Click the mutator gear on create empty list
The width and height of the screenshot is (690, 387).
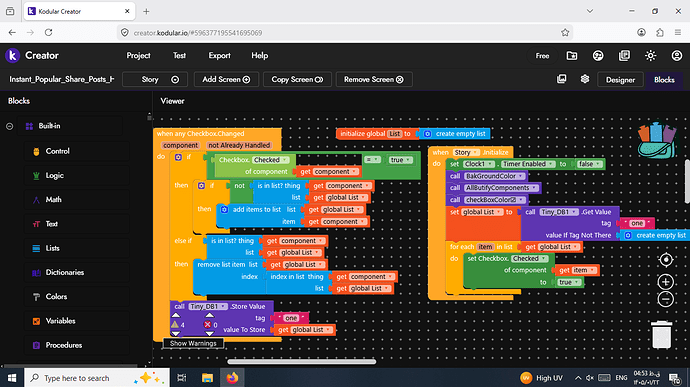[427, 134]
